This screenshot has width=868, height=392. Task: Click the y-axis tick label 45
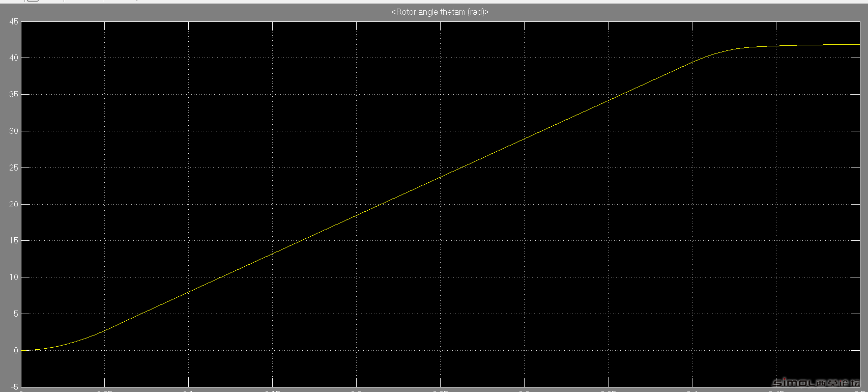(13, 21)
